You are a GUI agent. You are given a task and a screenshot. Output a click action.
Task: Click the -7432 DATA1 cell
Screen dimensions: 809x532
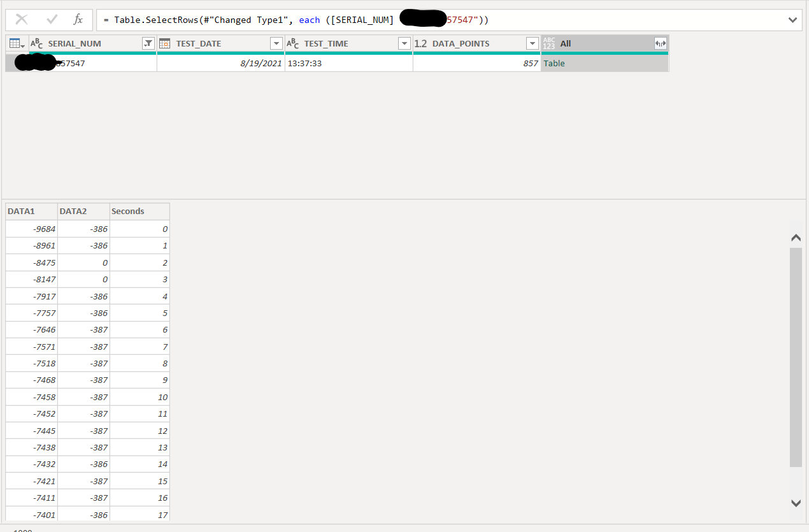click(31, 464)
